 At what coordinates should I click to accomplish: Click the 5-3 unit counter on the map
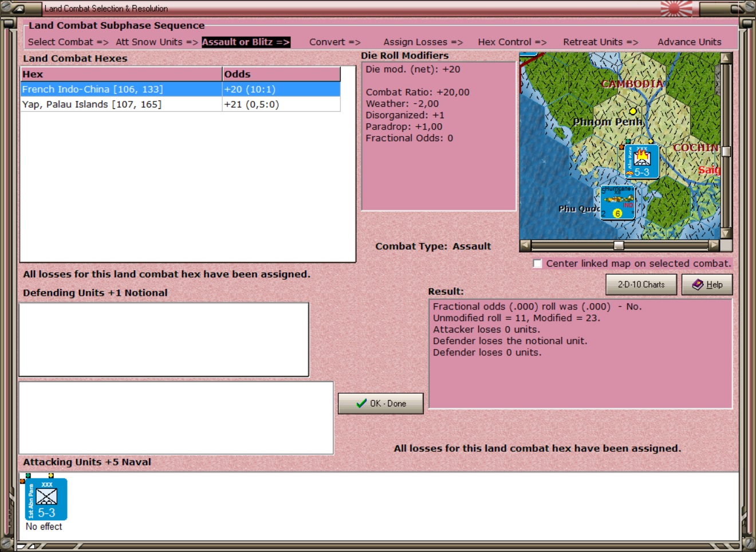click(641, 162)
